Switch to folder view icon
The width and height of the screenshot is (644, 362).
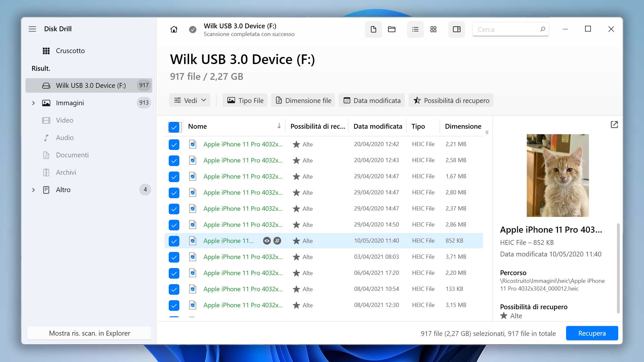coord(392,29)
